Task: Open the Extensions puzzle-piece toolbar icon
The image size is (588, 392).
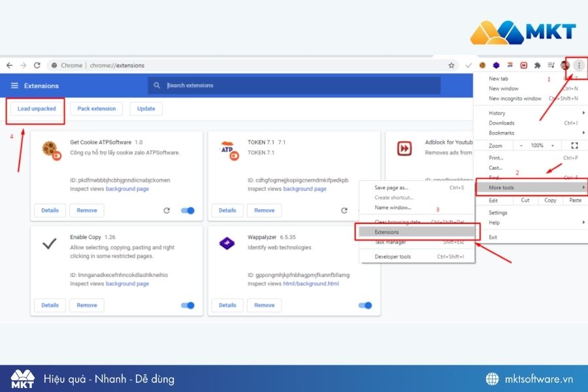Action: tap(538, 65)
